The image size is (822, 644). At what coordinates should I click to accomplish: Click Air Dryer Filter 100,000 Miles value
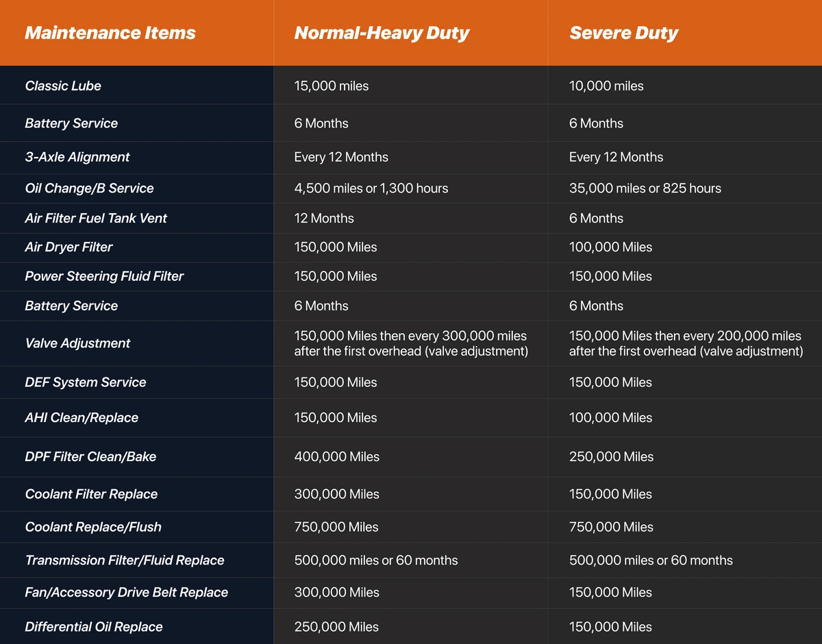pyautogui.click(x=610, y=247)
